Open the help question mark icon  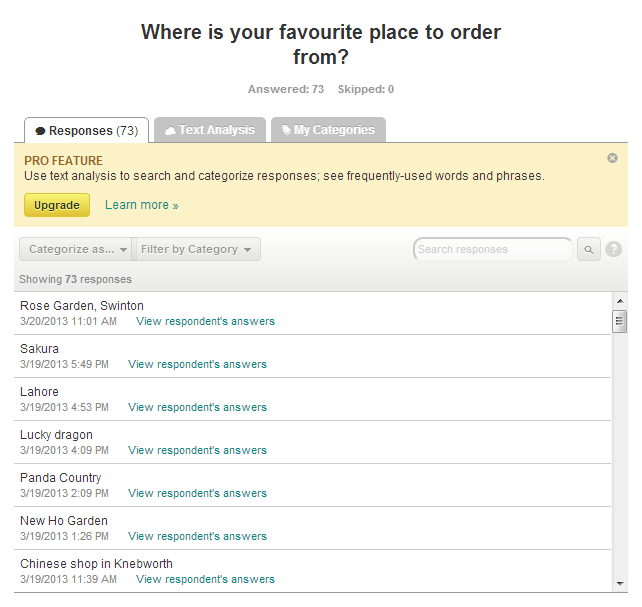[x=613, y=249]
